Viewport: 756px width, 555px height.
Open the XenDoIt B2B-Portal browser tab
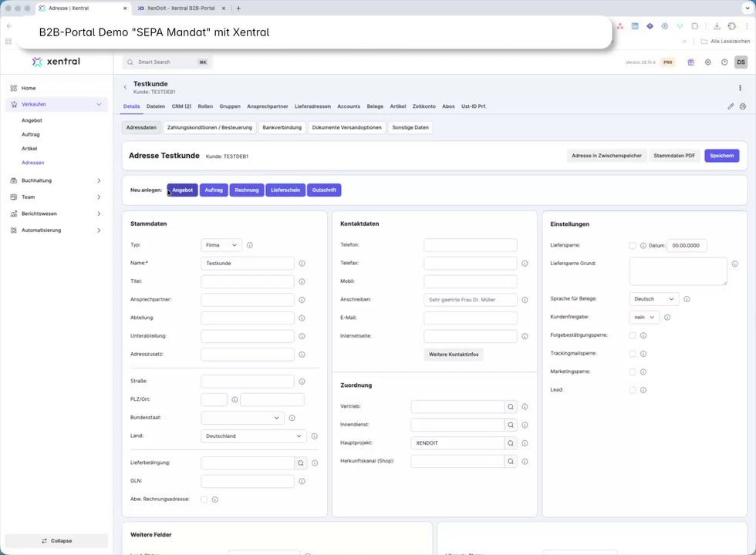click(181, 8)
